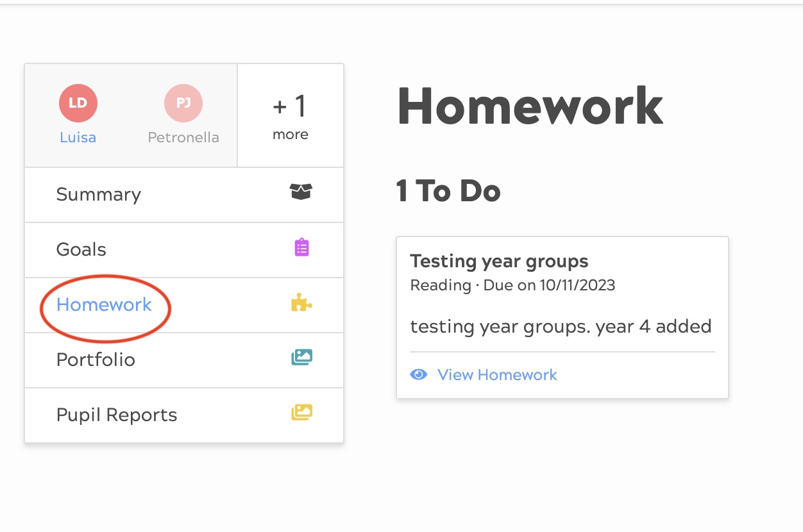Image resolution: width=803 pixels, height=532 pixels.
Task: Expand the '+1 more' pupils list
Action: [x=291, y=116]
